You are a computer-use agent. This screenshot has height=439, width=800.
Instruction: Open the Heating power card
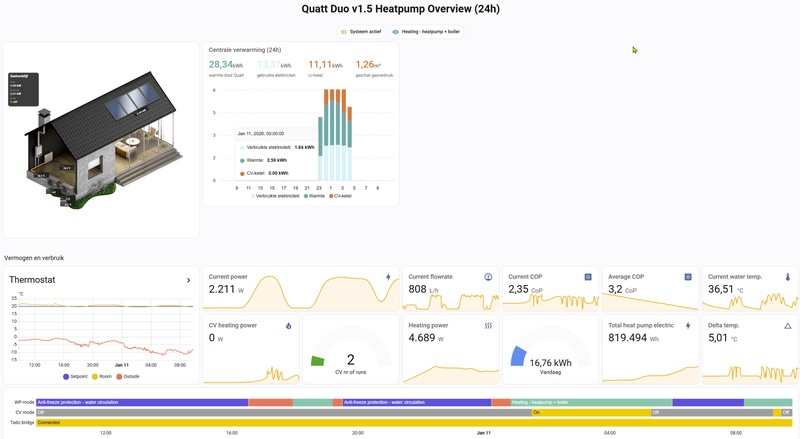click(x=451, y=350)
